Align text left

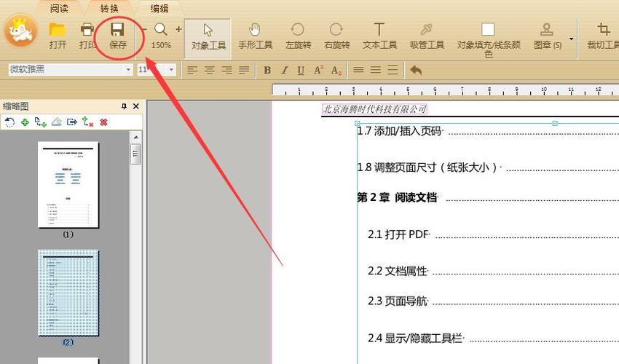tap(192, 71)
